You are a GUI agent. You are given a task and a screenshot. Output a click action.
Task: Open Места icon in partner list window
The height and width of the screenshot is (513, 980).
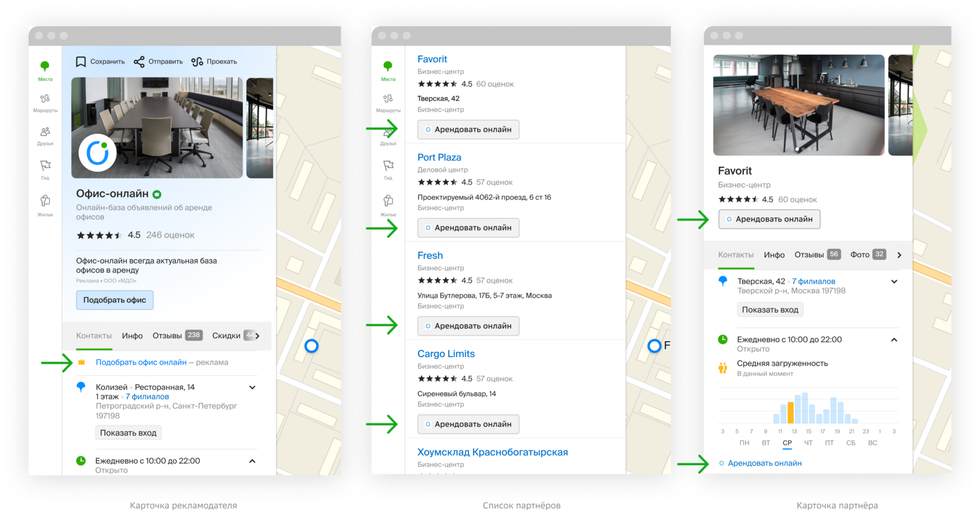(x=388, y=71)
